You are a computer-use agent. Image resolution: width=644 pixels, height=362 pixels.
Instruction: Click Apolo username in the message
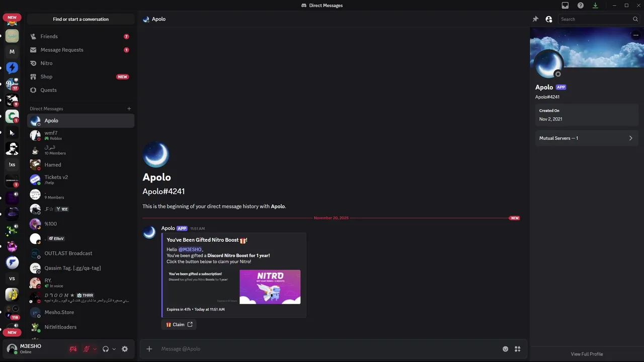coord(168,228)
